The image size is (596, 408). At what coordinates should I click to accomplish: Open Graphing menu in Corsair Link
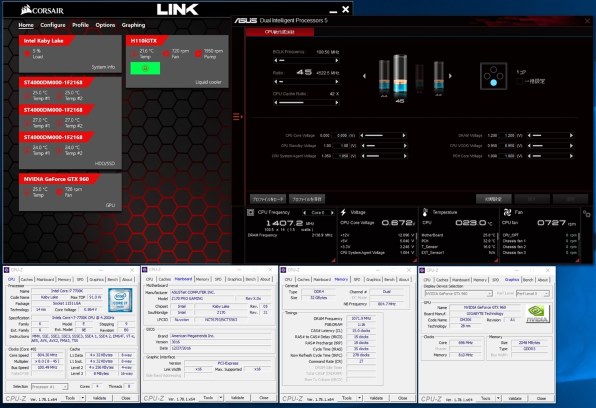[x=133, y=25]
